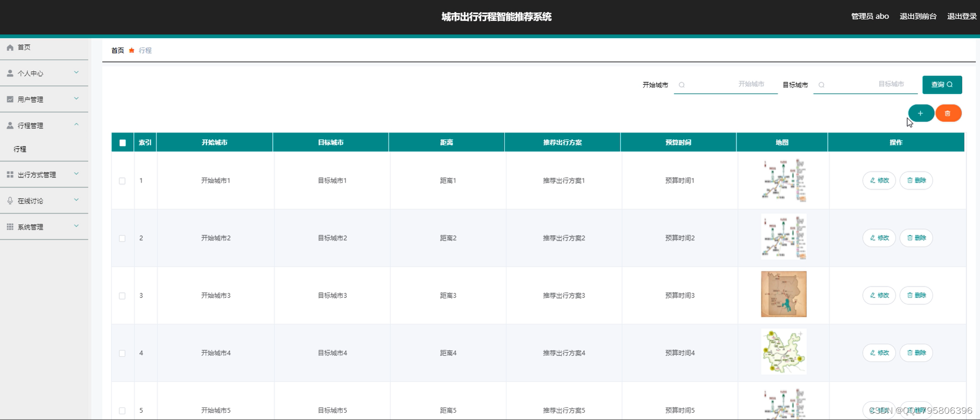This screenshot has height=420, width=980.
Task: Click the 预算时间 column header
Action: click(678, 142)
